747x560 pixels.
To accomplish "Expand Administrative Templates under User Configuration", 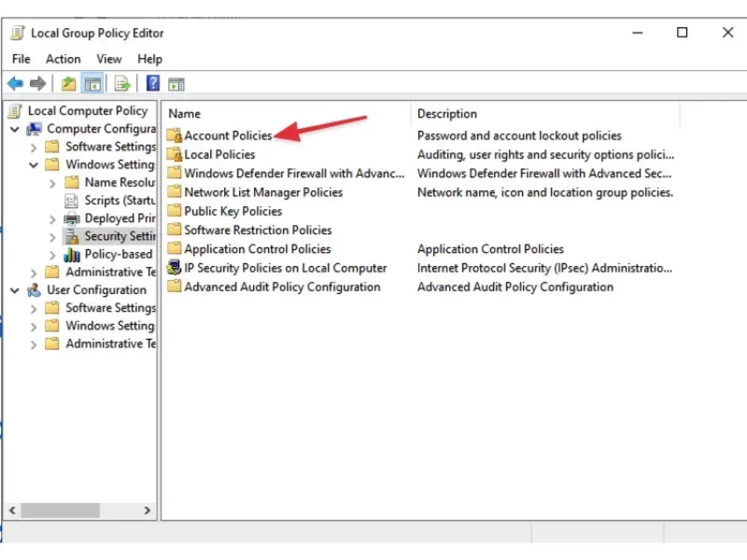I will [34, 344].
